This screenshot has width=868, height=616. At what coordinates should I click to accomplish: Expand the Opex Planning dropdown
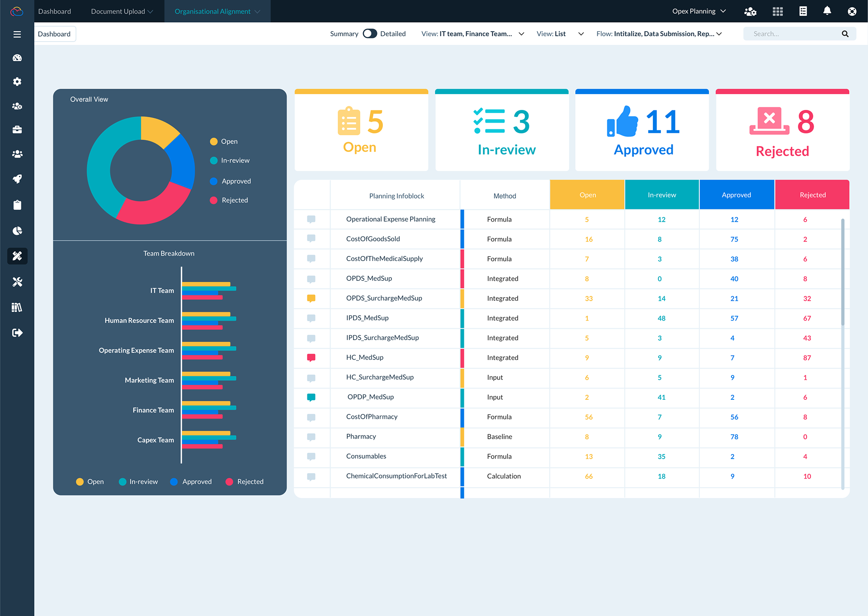pyautogui.click(x=699, y=11)
